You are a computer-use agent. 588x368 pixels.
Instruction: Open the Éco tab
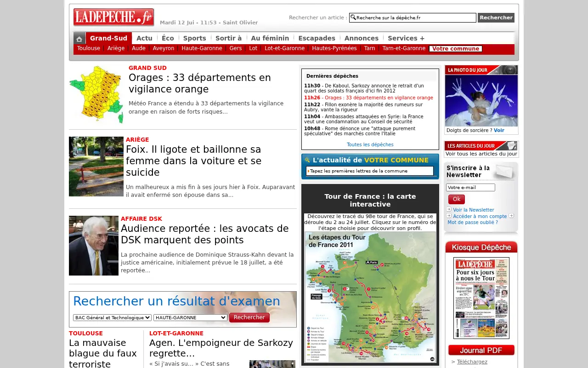[168, 38]
